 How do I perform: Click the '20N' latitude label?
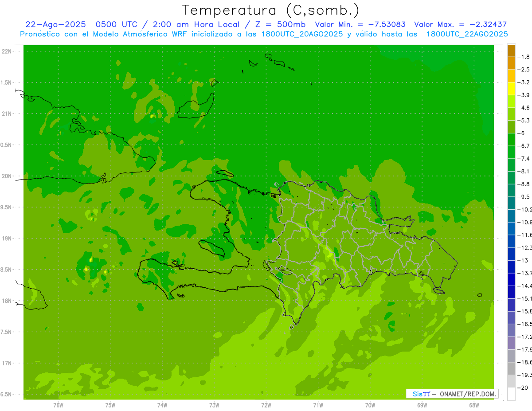(7, 176)
